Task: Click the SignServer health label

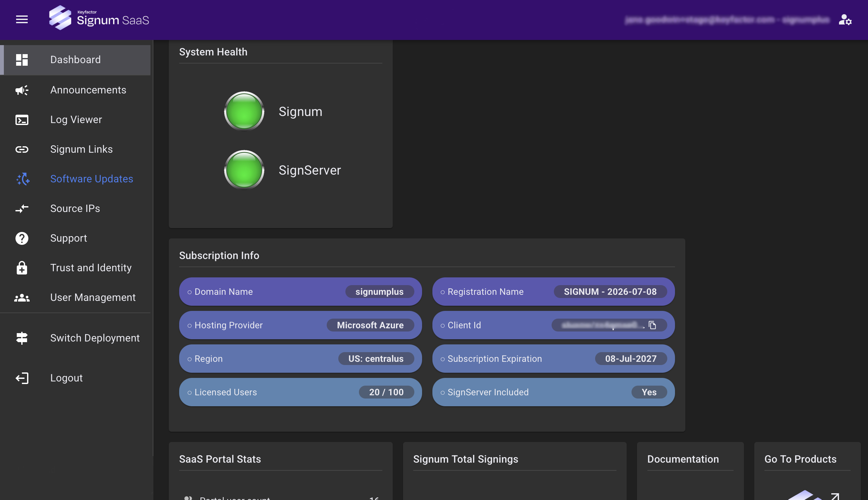Action: 310,170
